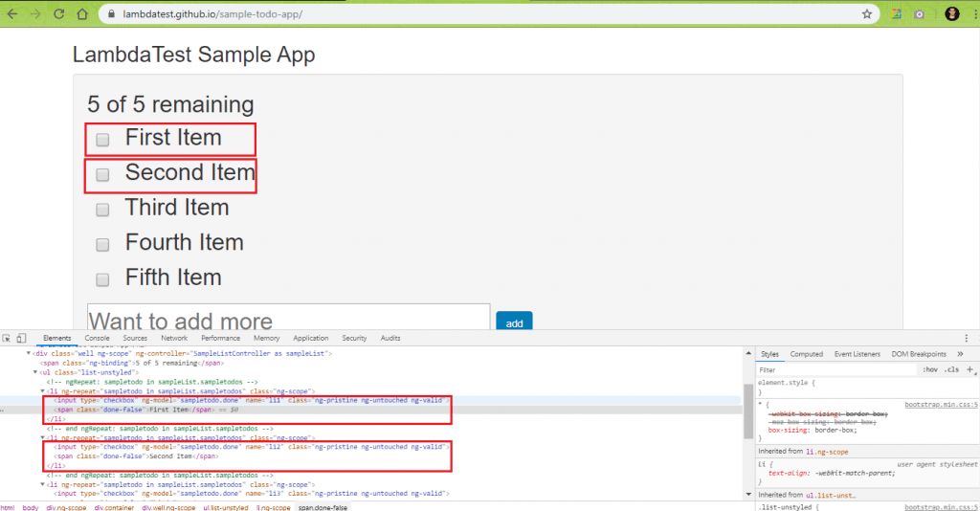Show more Styles pane tabs

(x=961, y=353)
